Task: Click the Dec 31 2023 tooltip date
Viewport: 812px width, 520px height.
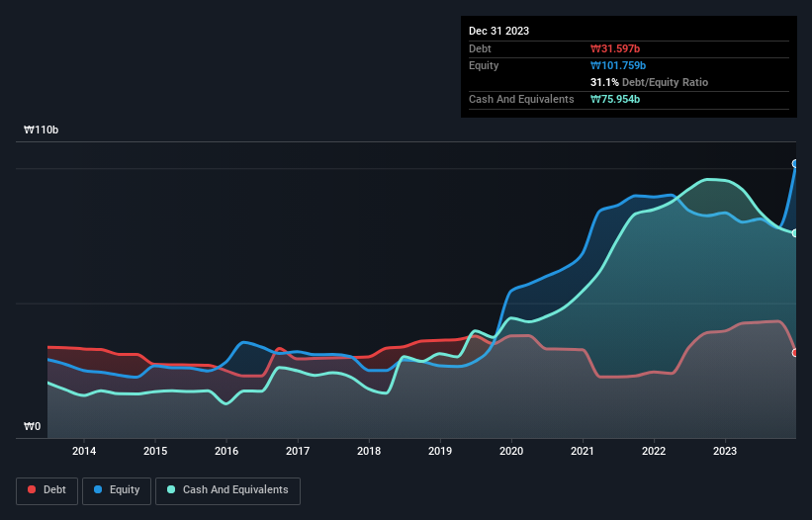Action: pyautogui.click(x=498, y=31)
